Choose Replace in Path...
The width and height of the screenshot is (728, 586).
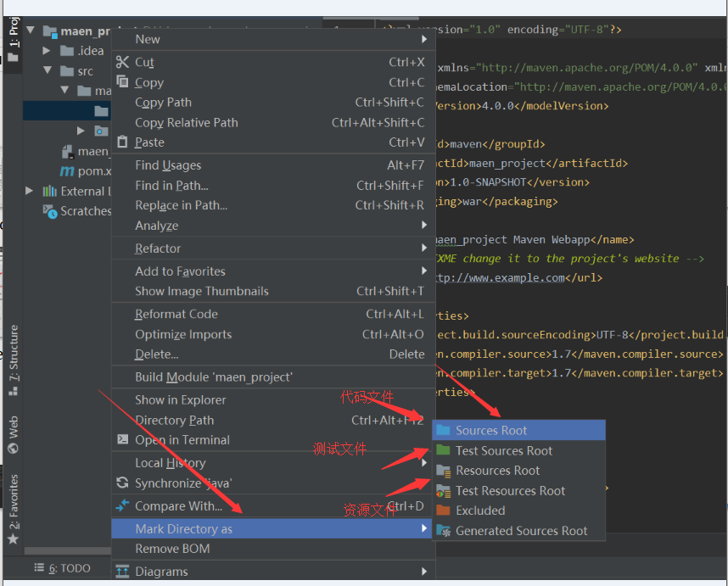tap(273, 205)
